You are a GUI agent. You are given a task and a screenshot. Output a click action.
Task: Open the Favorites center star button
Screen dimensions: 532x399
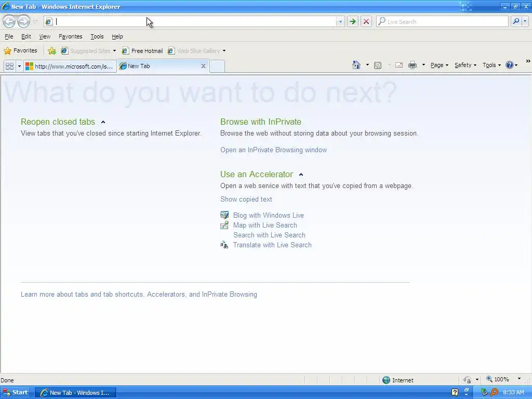click(20, 50)
